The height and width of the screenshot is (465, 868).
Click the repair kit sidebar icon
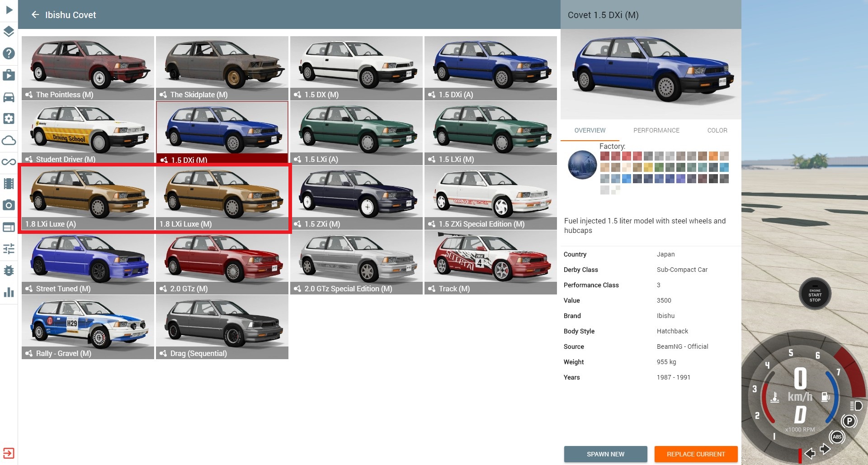pos(9,75)
